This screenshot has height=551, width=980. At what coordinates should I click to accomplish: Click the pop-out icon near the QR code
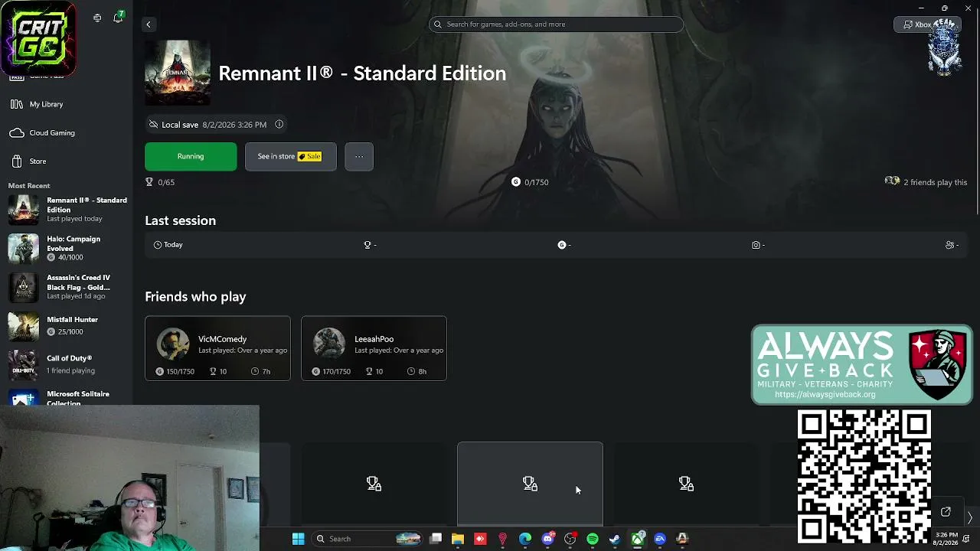point(946,512)
